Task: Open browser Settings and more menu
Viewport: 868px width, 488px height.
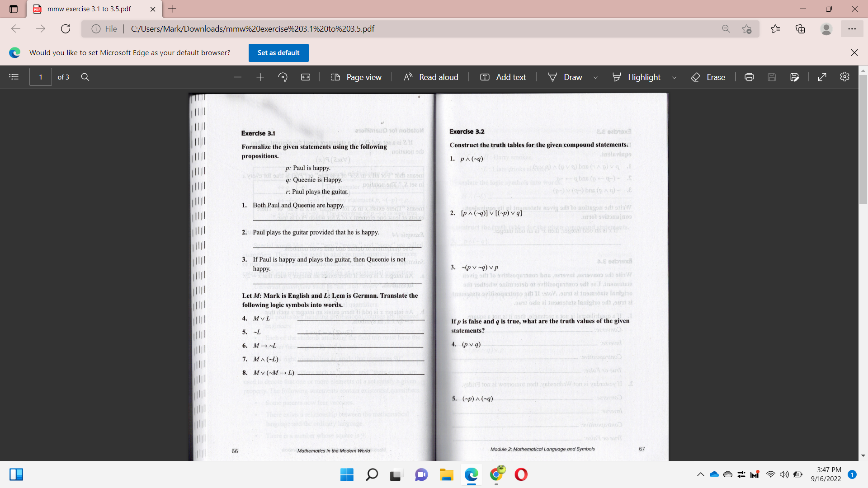Action: 853,28
